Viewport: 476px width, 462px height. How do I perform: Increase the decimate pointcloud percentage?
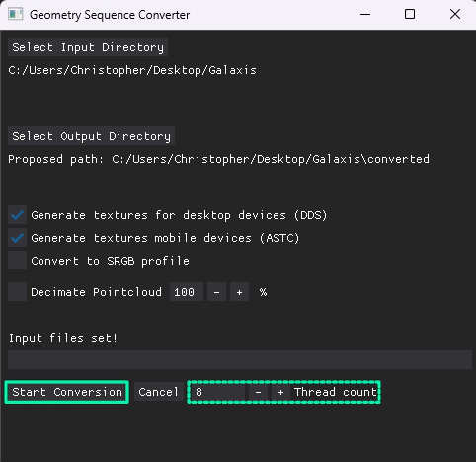coord(239,292)
